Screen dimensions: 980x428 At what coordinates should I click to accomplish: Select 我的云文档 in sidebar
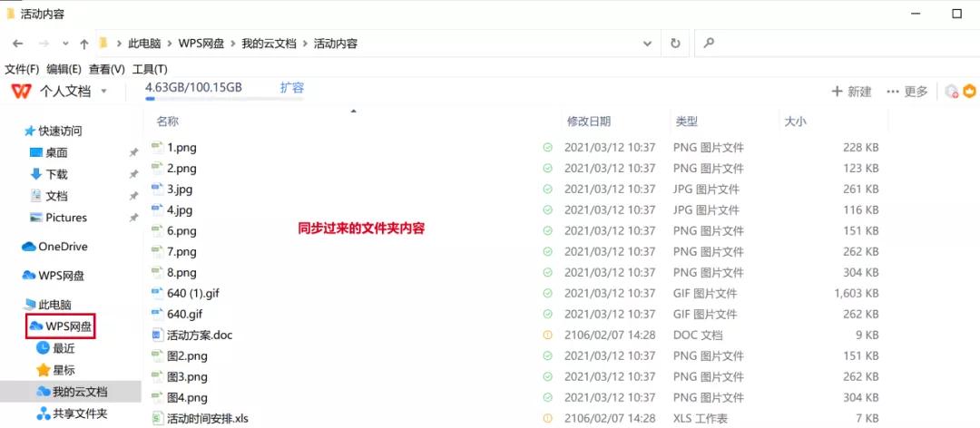click(72, 392)
